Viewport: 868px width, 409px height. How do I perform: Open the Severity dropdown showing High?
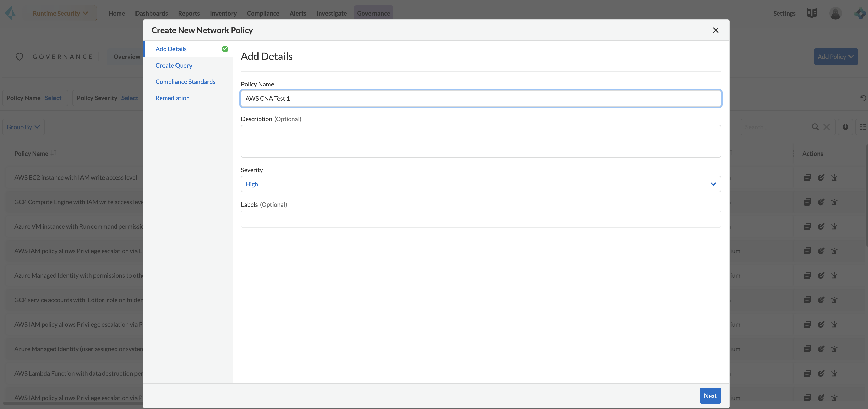pos(481,184)
